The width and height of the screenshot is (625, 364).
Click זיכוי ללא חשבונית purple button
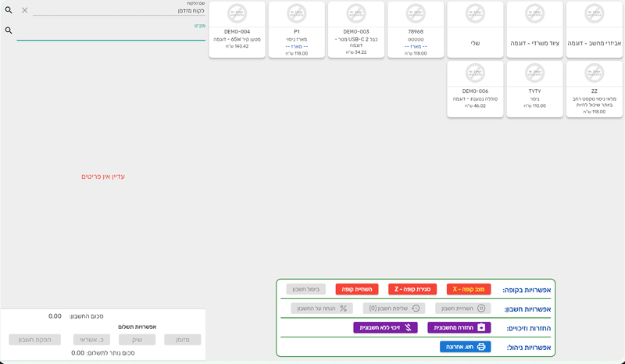pos(385,328)
